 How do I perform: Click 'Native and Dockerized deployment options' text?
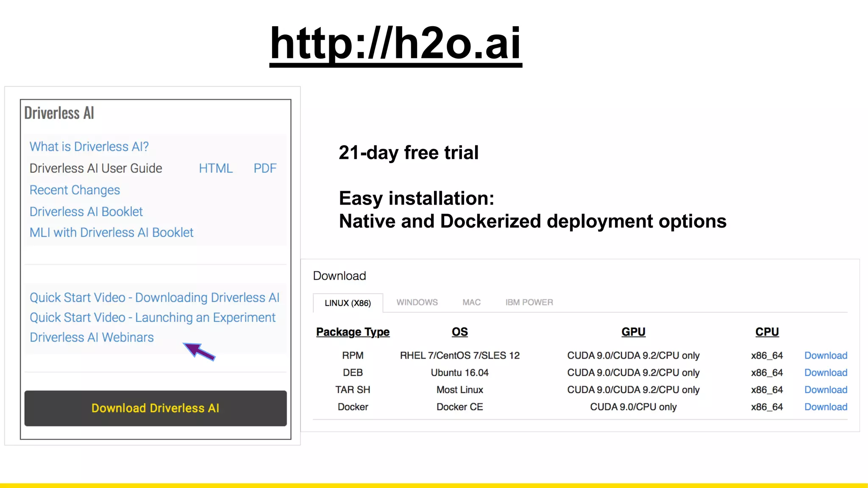[533, 221]
